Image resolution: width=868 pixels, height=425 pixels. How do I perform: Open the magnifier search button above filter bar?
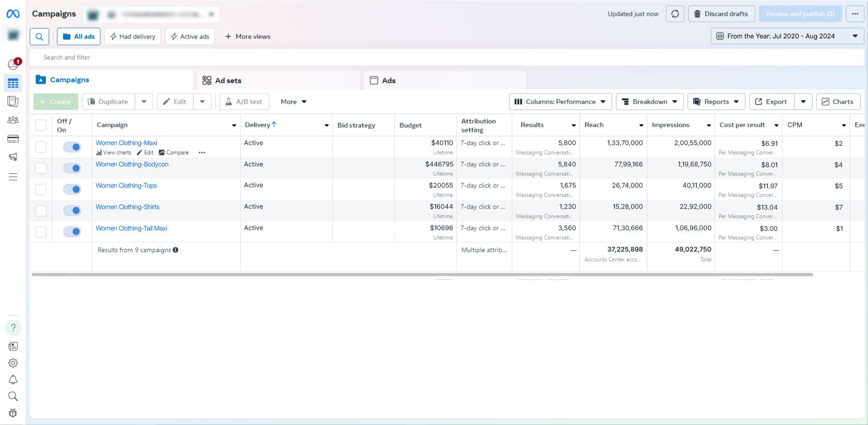point(39,37)
